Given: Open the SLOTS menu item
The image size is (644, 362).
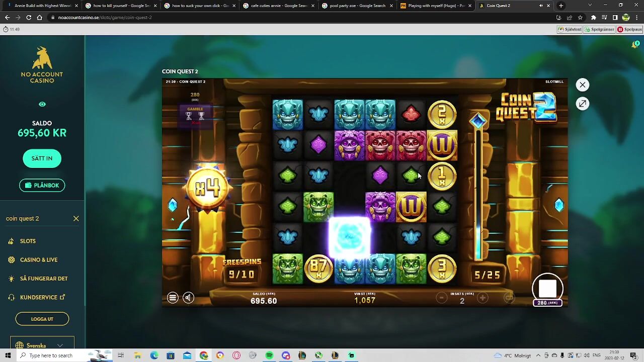Looking at the screenshot, I should pyautogui.click(x=28, y=241).
